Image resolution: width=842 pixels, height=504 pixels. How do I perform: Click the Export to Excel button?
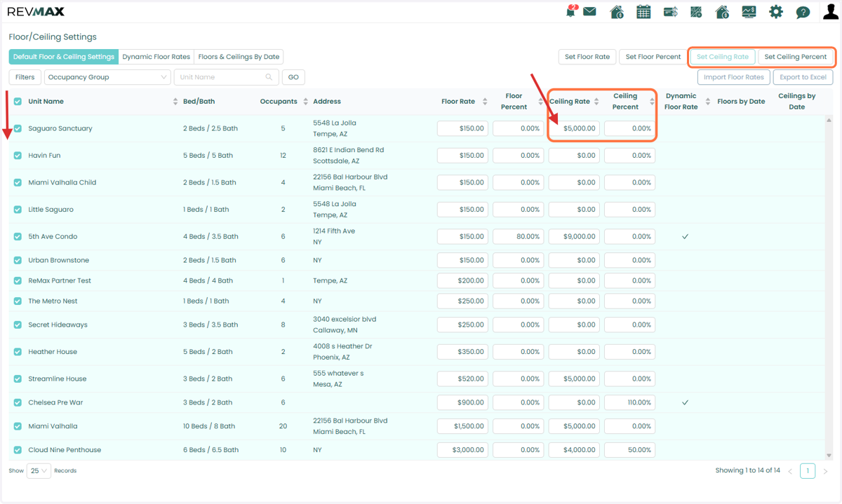coord(803,77)
